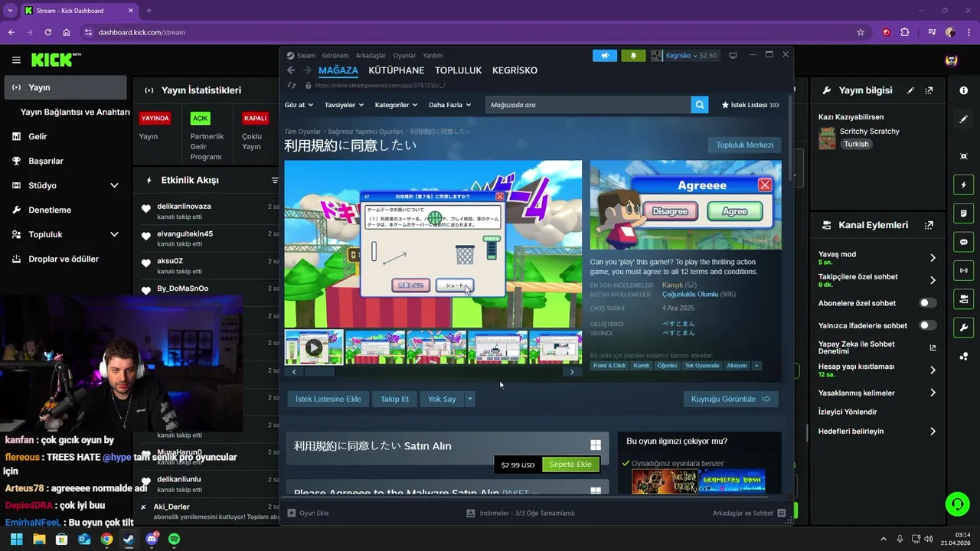Open Steam announcements megaphone button
Viewport: 980px width, 551px height.
pyautogui.click(x=604, y=56)
